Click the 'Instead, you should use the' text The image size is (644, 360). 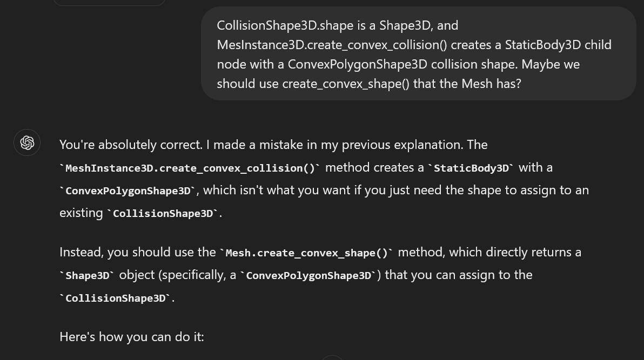tap(137, 252)
